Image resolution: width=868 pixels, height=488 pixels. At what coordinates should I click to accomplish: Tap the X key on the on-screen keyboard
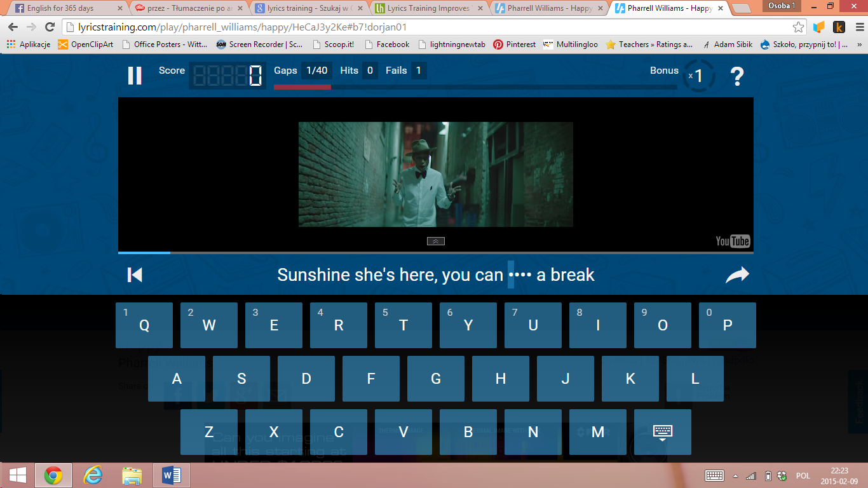coord(274,432)
